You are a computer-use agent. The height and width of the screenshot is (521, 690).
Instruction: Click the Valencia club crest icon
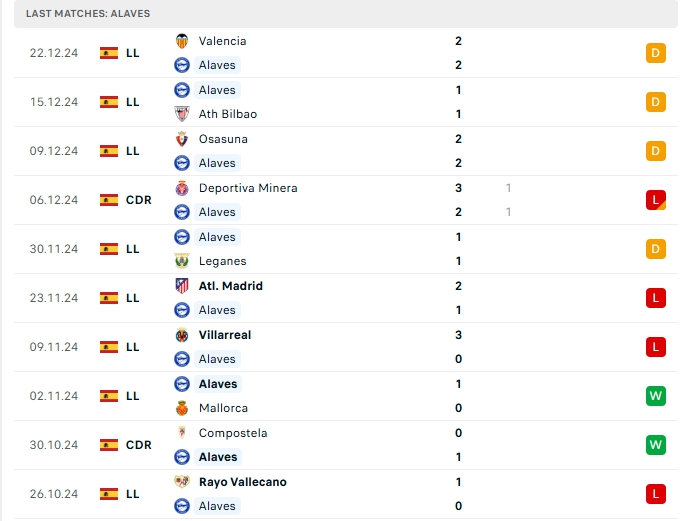click(182, 41)
